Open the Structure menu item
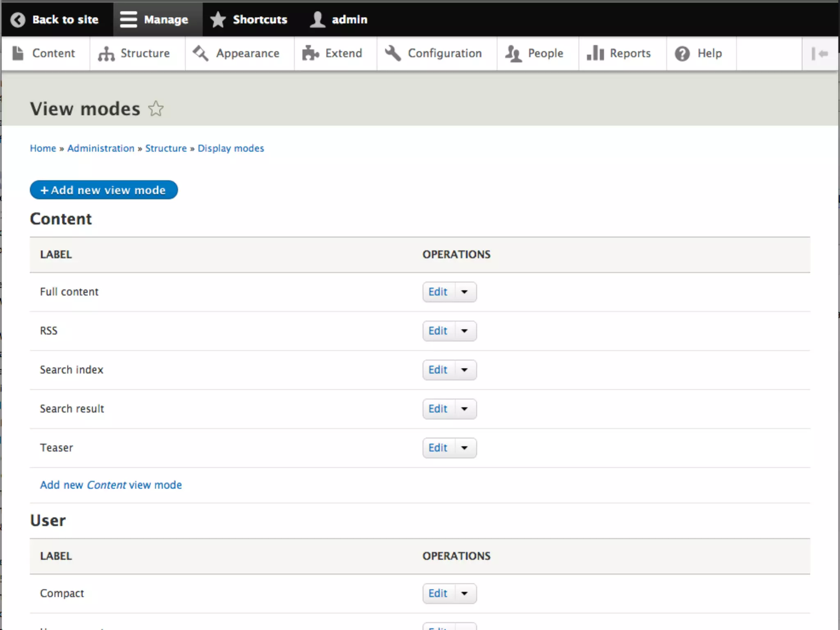840x630 pixels. 137,54
